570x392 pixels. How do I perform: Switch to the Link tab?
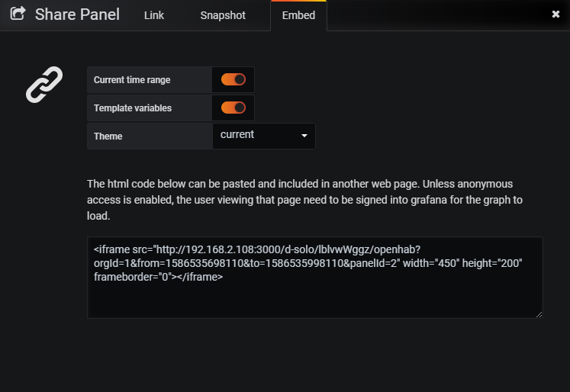pyautogui.click(x=154, y=15)
